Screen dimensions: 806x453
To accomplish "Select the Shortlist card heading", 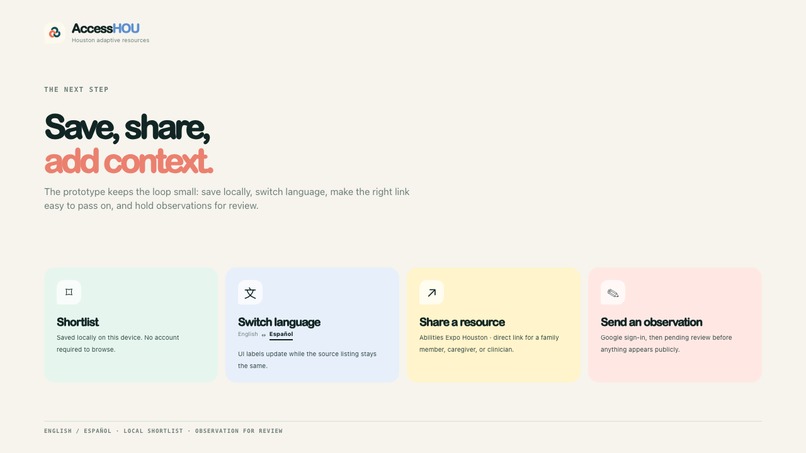I will pos(78,322).
